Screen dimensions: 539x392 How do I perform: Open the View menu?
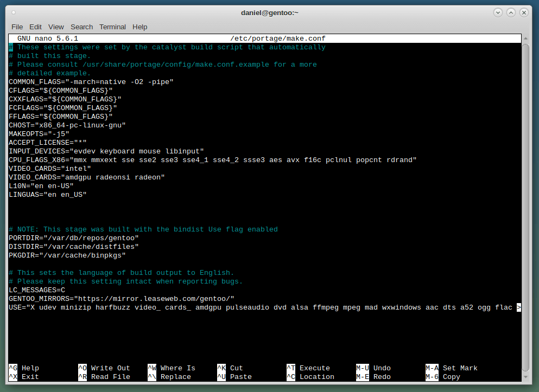pos(56,27)
